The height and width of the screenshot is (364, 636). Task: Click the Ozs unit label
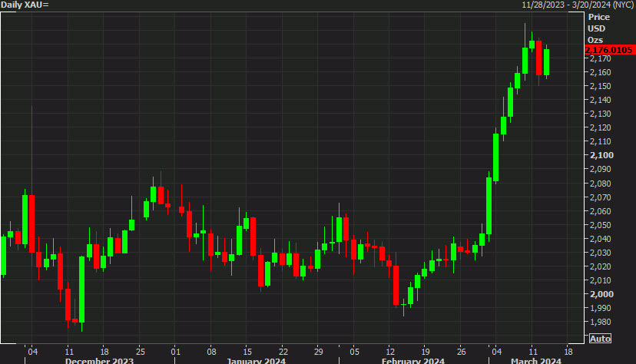595,40
